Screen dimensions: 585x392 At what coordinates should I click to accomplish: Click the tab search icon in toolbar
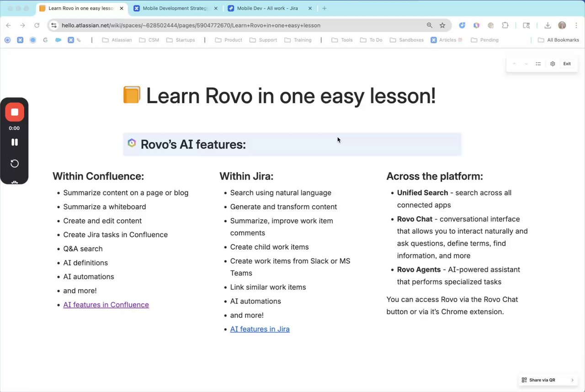point(526,26)
